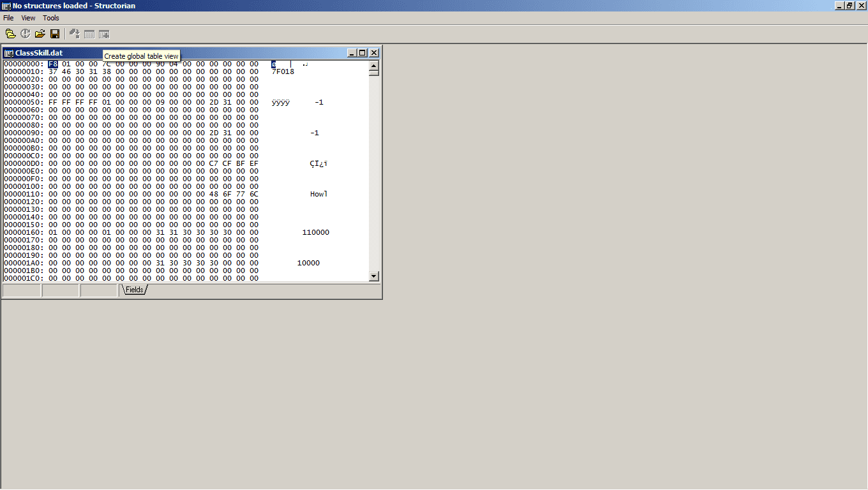This screenshot has width=868, height=490.
Task: Minimize the main Structorian window
Action: tap(839, 6)
